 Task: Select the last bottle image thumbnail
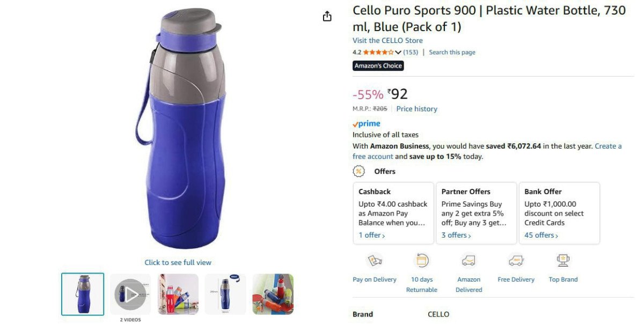(273, 293)
